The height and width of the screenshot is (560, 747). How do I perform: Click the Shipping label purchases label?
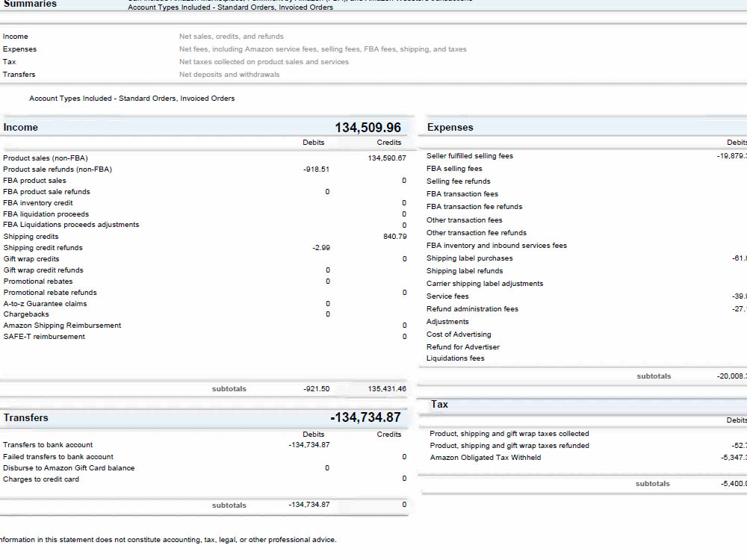coord(470,258)
